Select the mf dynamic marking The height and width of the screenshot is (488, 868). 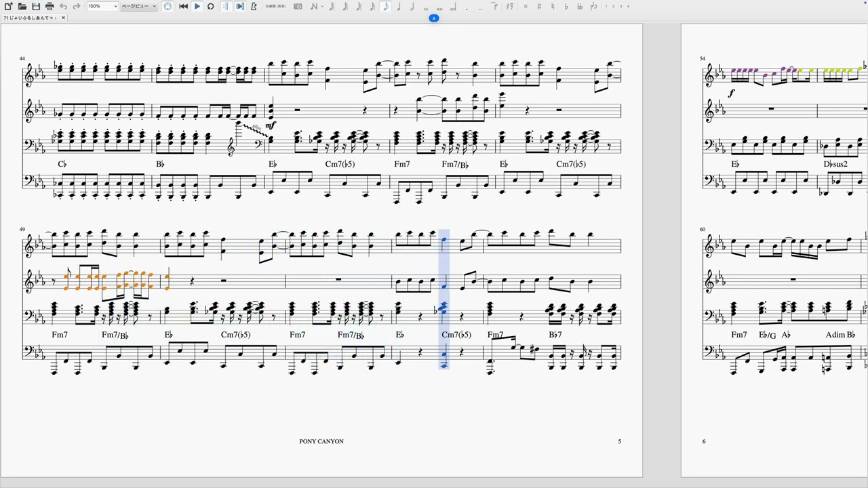(x=271, y=125)
